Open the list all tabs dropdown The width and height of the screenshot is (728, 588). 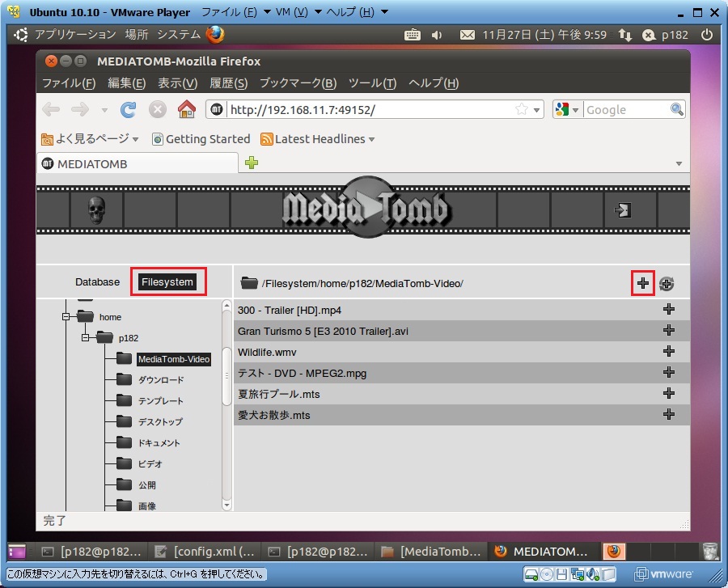click(x=679, y=164)
